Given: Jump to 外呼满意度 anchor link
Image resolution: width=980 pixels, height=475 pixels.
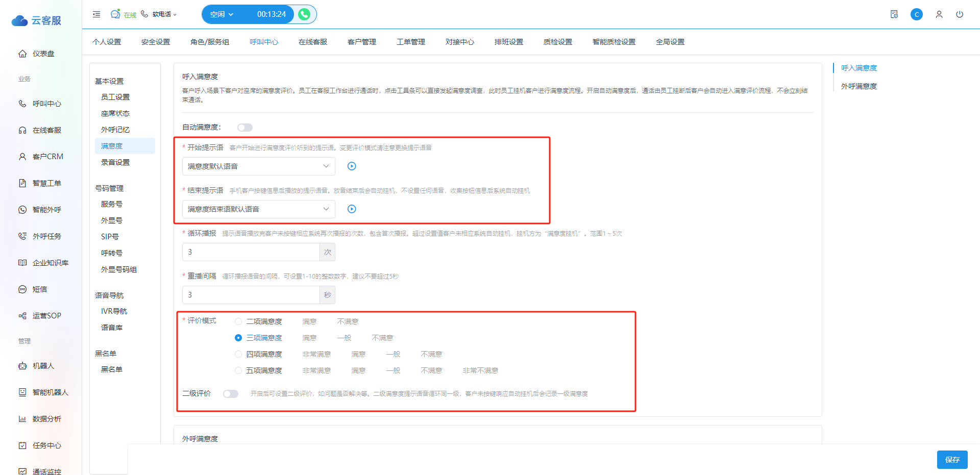Looking at the screenshot, I should pyautogui.click(x=859, y=86).
